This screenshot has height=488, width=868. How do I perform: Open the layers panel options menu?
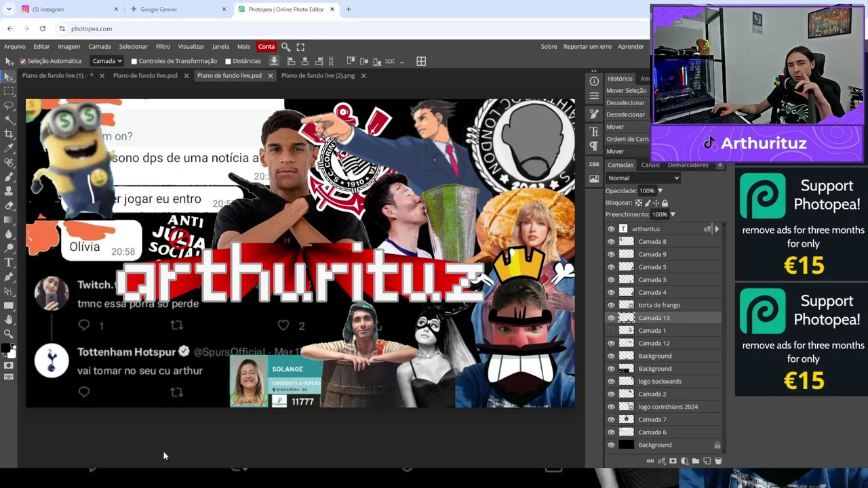pos(720,165)
